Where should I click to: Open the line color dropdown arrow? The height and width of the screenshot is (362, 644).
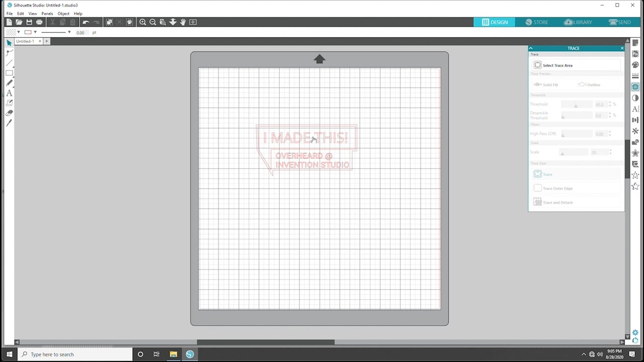[35, 32]
